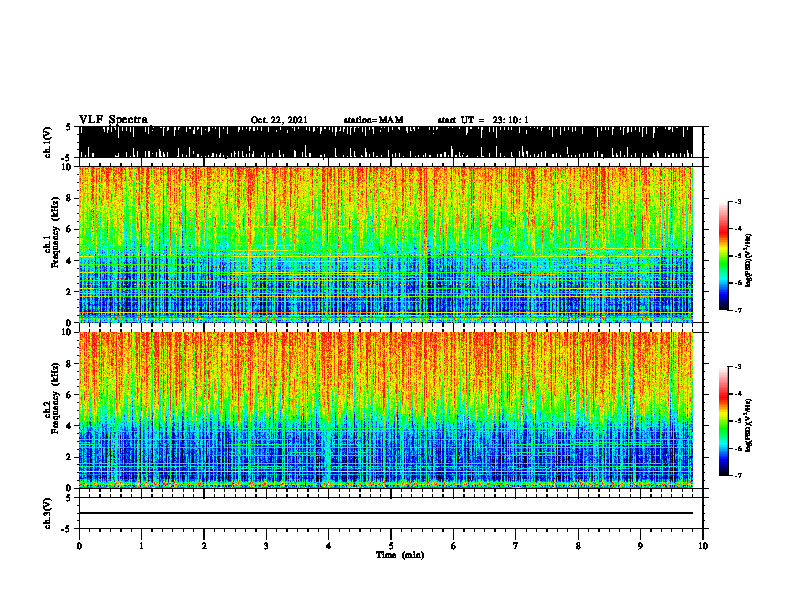Click time axis tick label '10' at bottom
The height and width of the screenshot is (612, 792).
coord(703,546)
